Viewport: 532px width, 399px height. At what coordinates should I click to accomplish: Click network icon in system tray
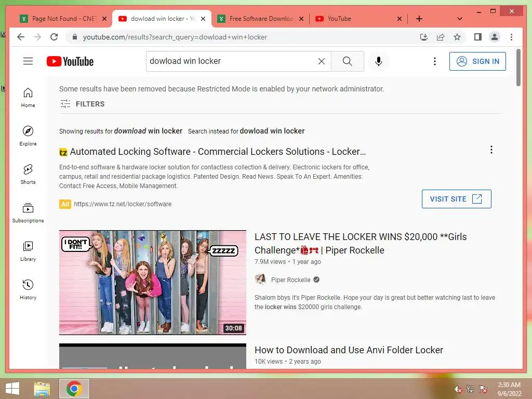pos(471,389)
